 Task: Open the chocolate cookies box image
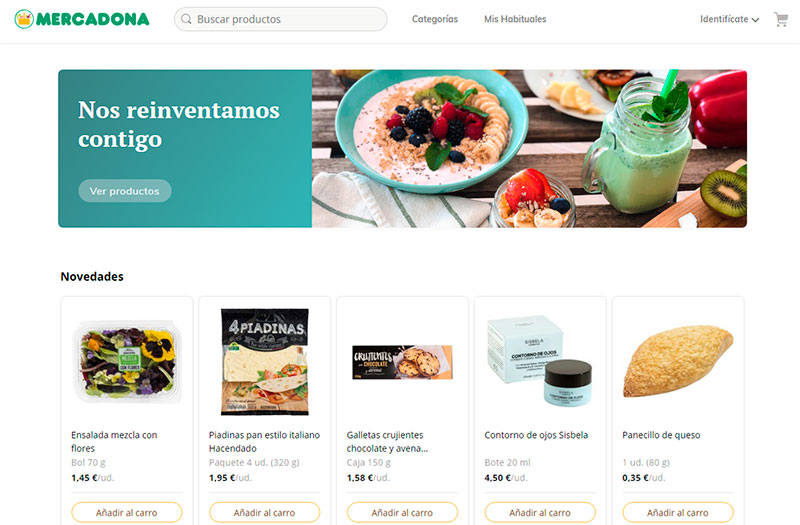coord(402,362)
